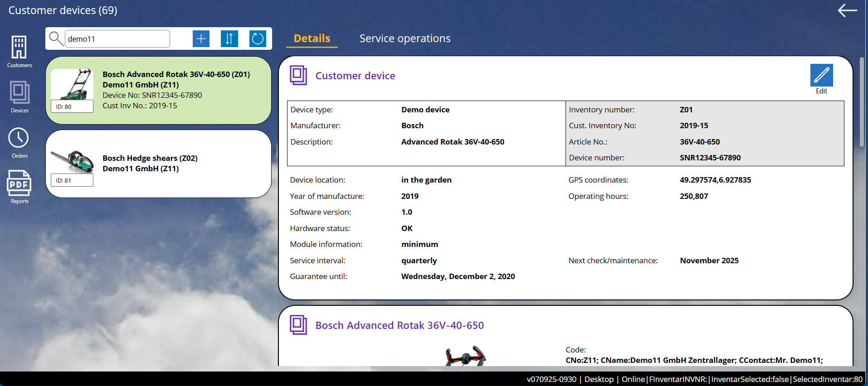Switch to the Details tab
The height and width of the screenshot is (386, 868).
(x=312, y=39)
